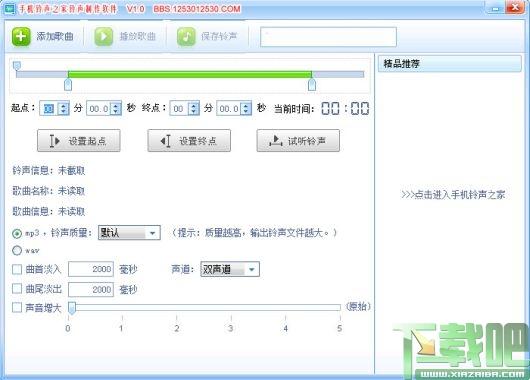Select the mp3 output format radio button
This screenshot has height=380, width=530.
pos(17,233)
